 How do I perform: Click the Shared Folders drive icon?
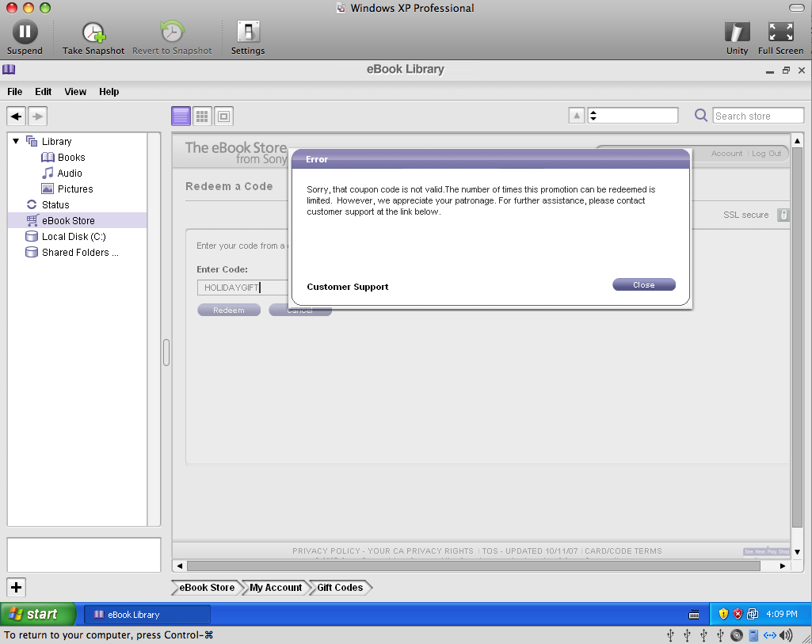click(x=32, y=252)
